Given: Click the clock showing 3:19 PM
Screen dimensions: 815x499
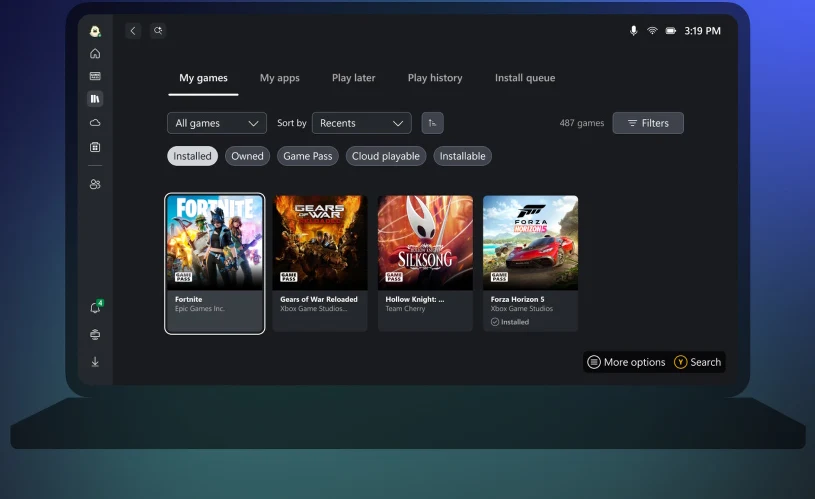Looking at the screenshot, I should point(702,31).
